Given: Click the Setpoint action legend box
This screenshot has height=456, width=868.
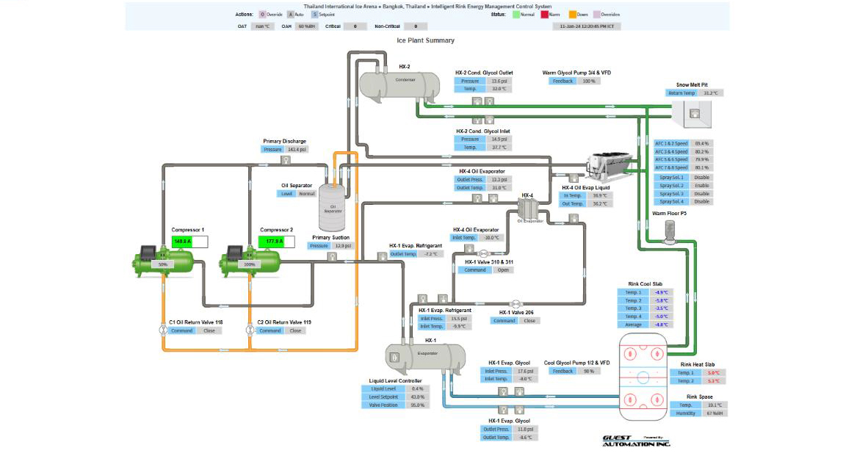Looking at the screenshot, I should coord(314,14).
